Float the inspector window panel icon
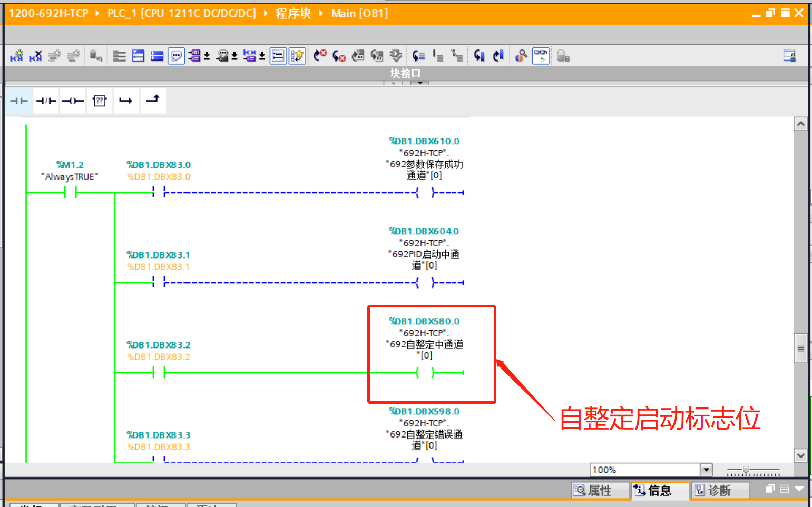 tap(770, 489)
